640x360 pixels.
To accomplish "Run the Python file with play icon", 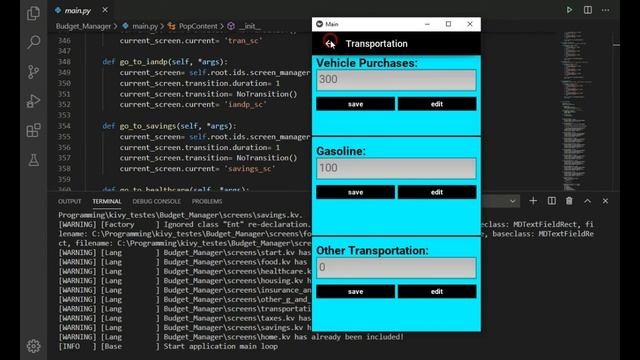I will 569,10.
